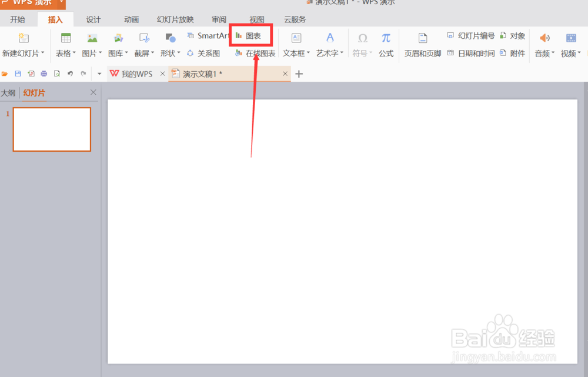Click the Text Box (文本框) icon
588x377 pixels.
point(296,38)
